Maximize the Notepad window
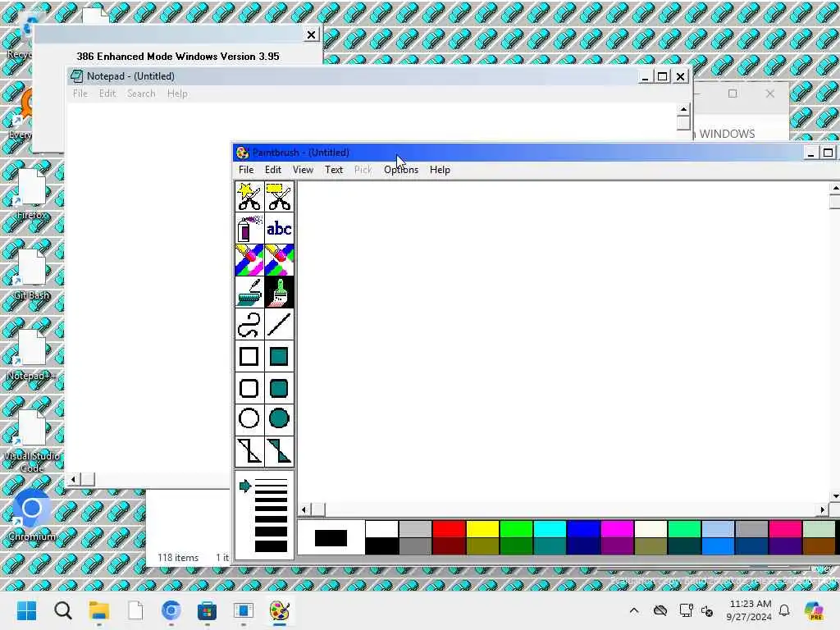Image resolution: width=840 pixels, height=630 pixels. pyautogui.click(x=662, y=76)
